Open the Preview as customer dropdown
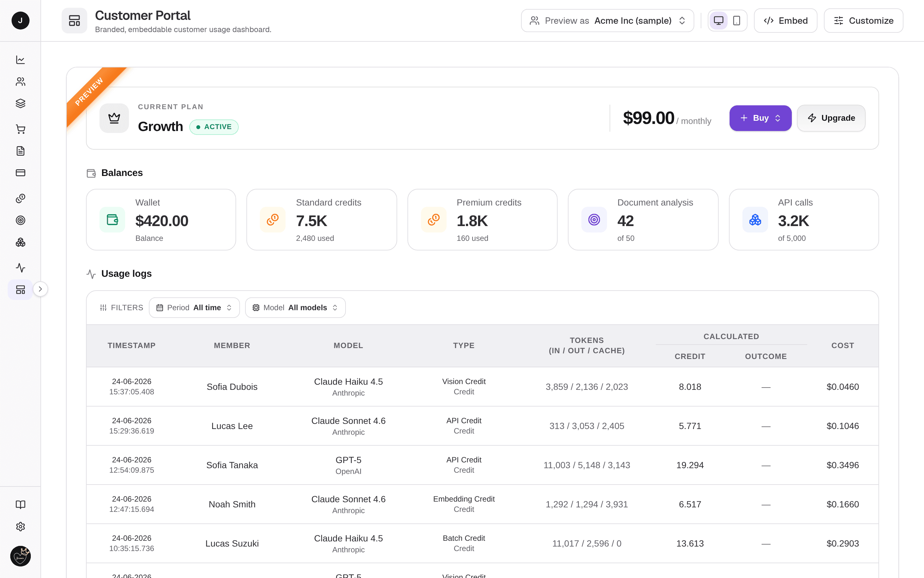Image resolution: width=924 pixels, height=578 pixels. pos(607,21)
